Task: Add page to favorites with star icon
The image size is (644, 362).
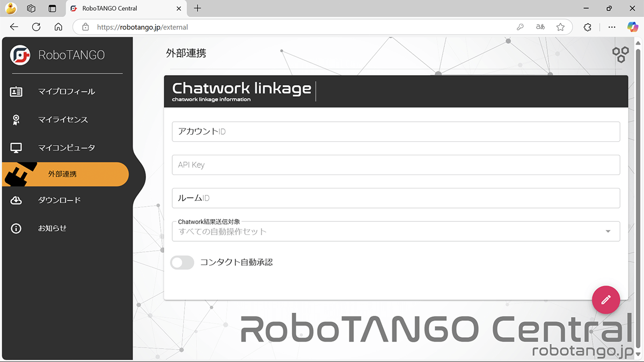Action: 560,27
